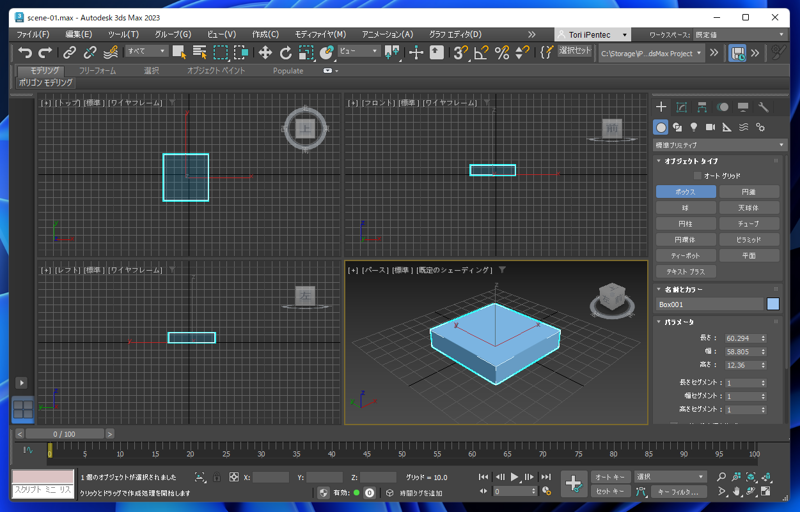
Task: Open the project path dropdown
Action: [652, 53]
